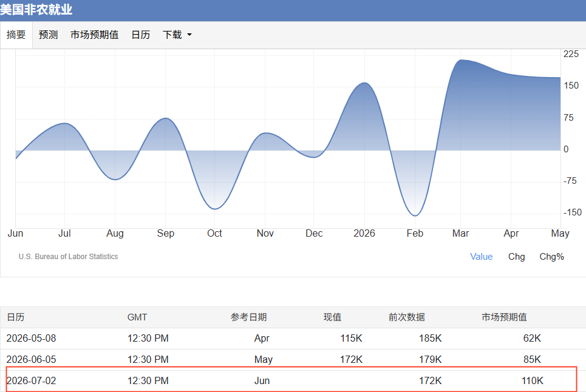Click the 62K consensus cell
The image size is (586, 392).
pyautogui.click(x=532, y=338)
